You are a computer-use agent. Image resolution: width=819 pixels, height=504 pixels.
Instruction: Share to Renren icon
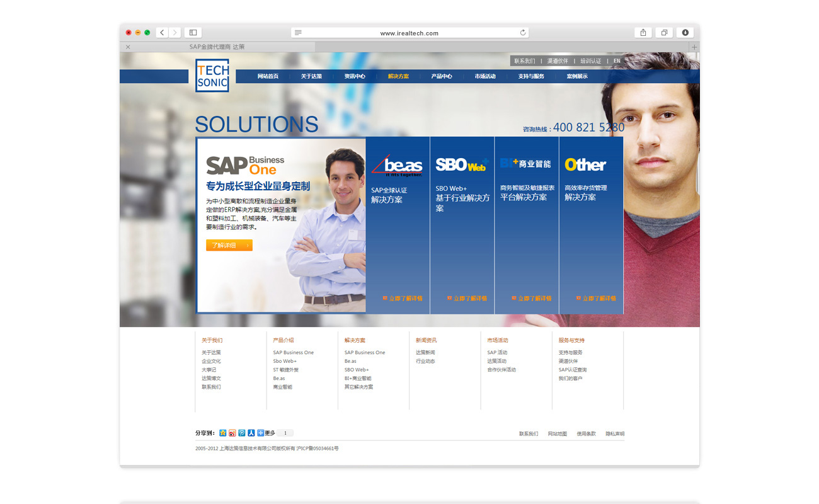coord(251,433)
